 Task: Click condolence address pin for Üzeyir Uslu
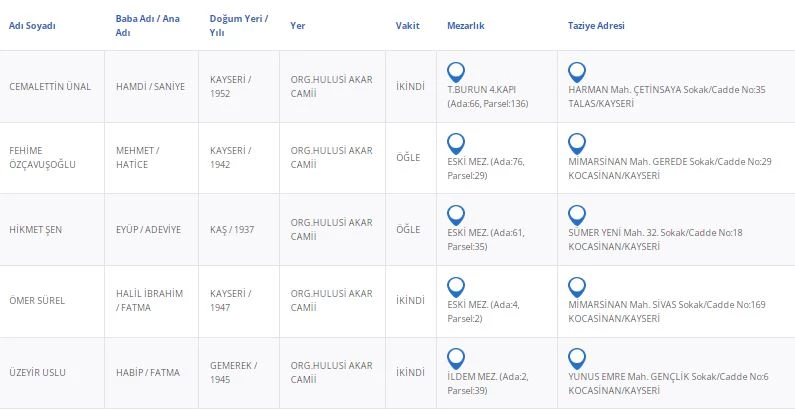576,358
